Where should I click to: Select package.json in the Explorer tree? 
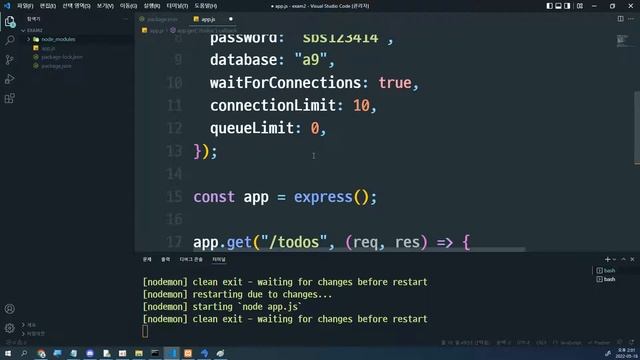click(x=56, y=66)
